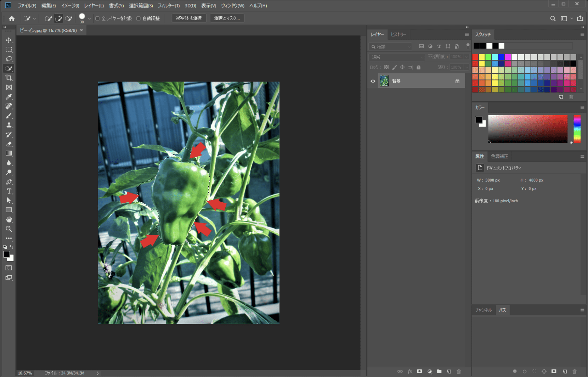Open the brush size picker dropdown
Viewport: 588px width, 377px height.
click(x=89, y=18)
